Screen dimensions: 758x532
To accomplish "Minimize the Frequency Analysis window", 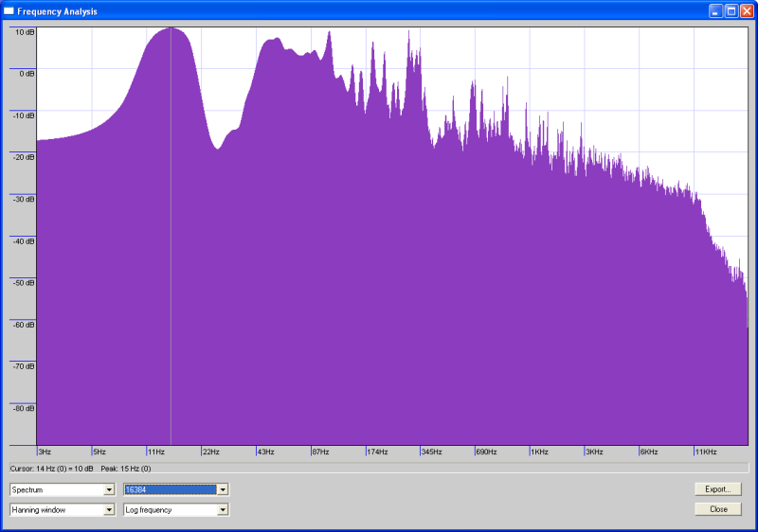I will [x=716, y=11].
